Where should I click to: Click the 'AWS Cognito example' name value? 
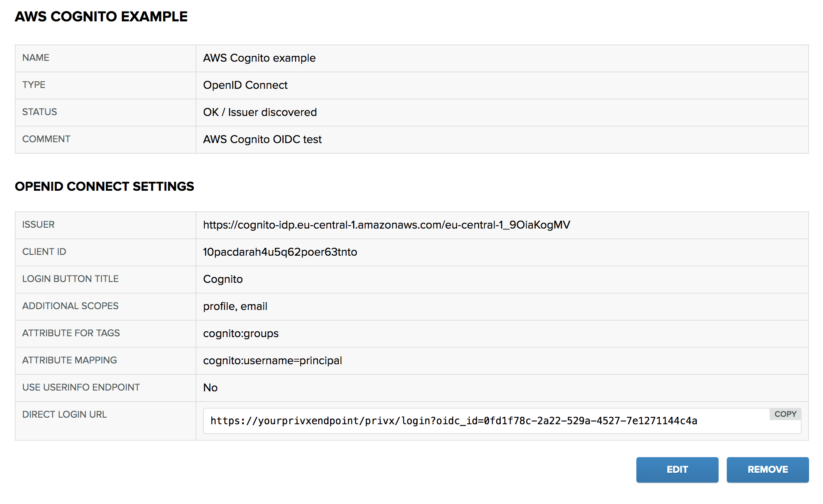pyautogui.click(x=259, y=58)
